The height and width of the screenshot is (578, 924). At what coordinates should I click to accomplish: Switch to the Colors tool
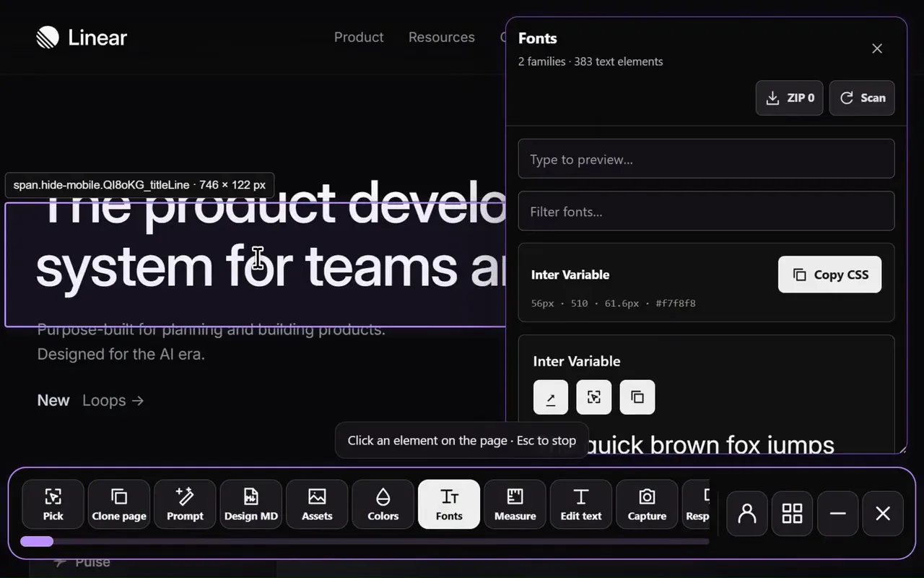383,504
